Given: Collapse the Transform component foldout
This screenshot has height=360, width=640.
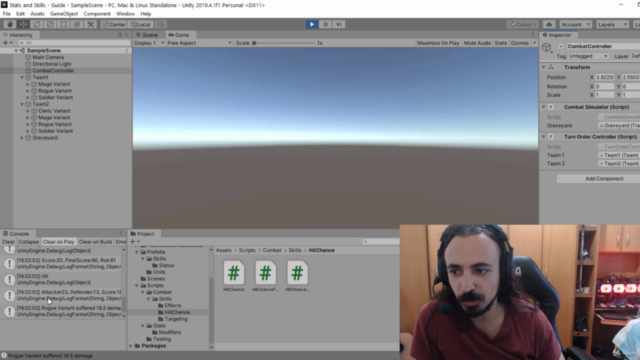Looking at the screenshot, I should click(x=544, y=67).
